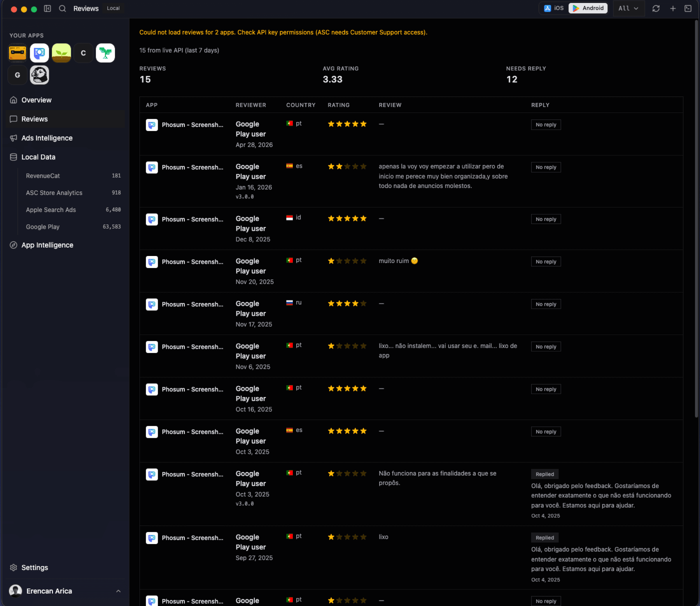
Task: Add new item with plus icon
Action: (x=673, y=8)
